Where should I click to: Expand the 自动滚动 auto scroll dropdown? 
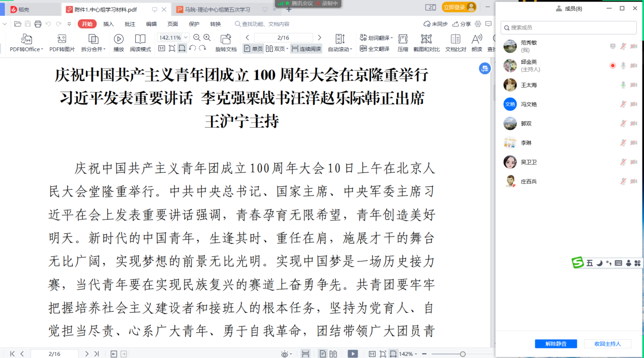coord(351,50)
